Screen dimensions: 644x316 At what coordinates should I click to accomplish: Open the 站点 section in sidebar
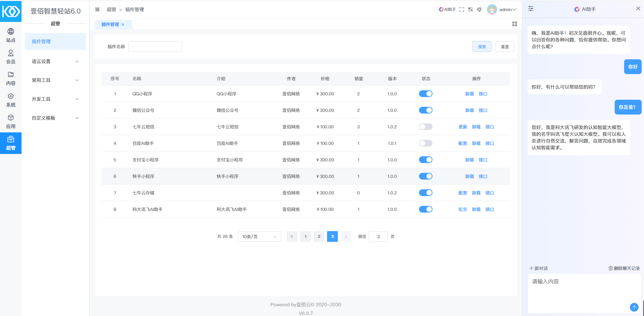tap(11, 35)
